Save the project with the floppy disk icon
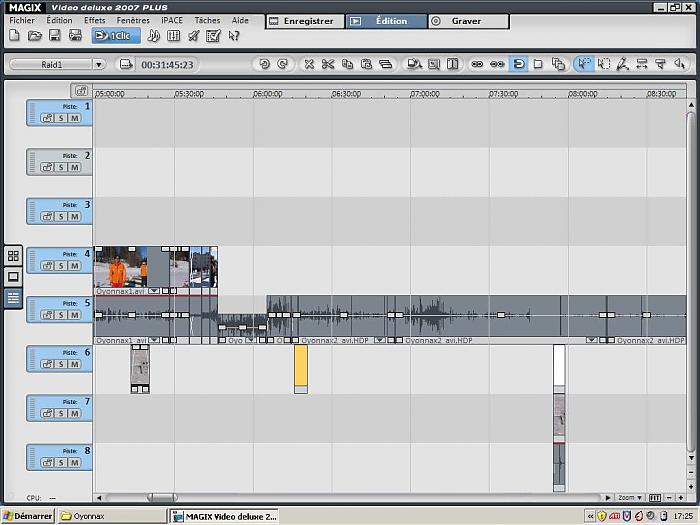The height and width of the screenshot is (525, 700). pyautogui.click(x=54, y=36)
